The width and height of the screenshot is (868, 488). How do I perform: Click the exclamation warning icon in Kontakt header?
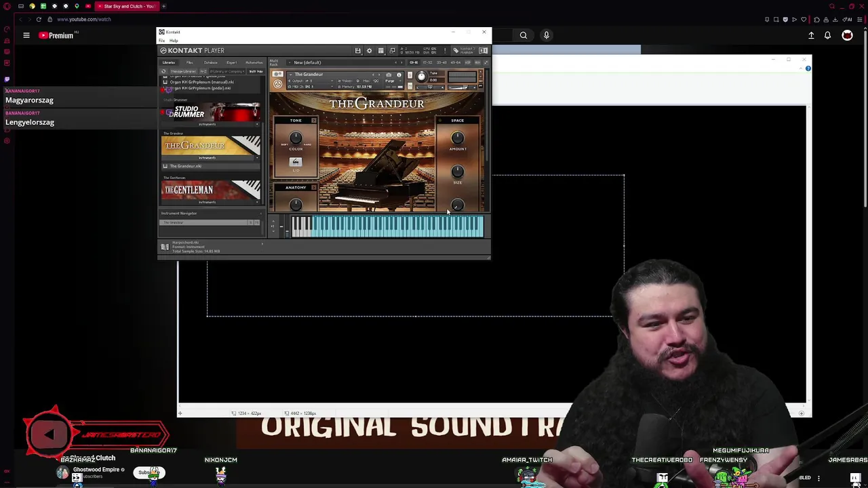[445, 51]
